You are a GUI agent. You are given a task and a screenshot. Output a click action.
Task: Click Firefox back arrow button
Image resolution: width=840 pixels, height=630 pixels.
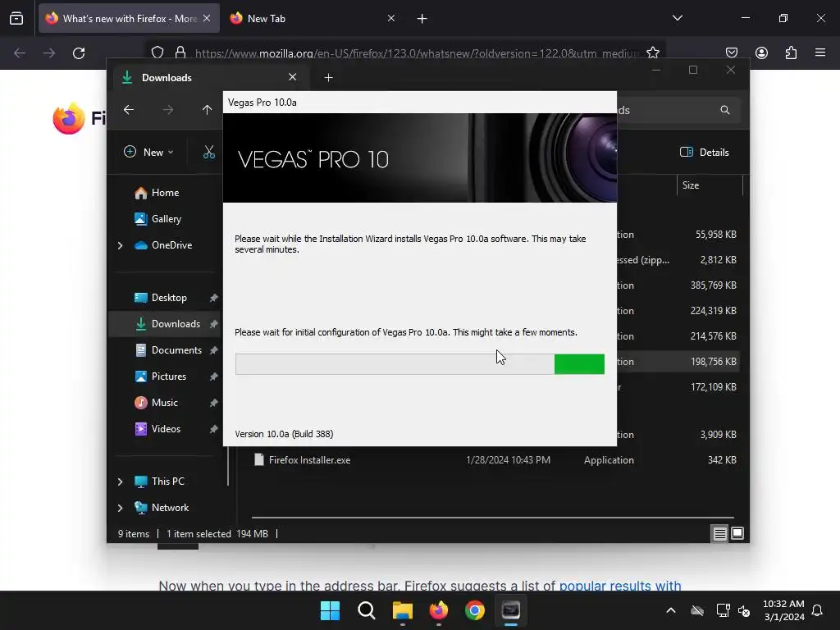pyautogui.click(x=20, y=53)
